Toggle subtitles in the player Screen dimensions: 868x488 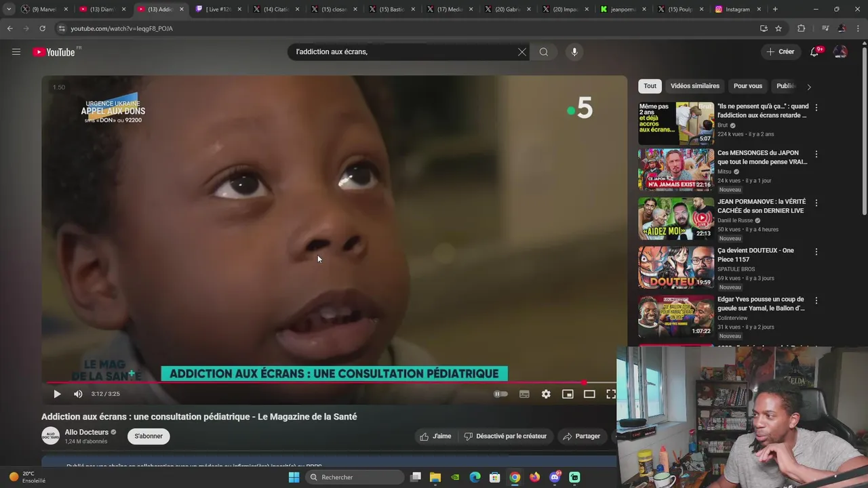pyautogui.click(x=524, y=394)
